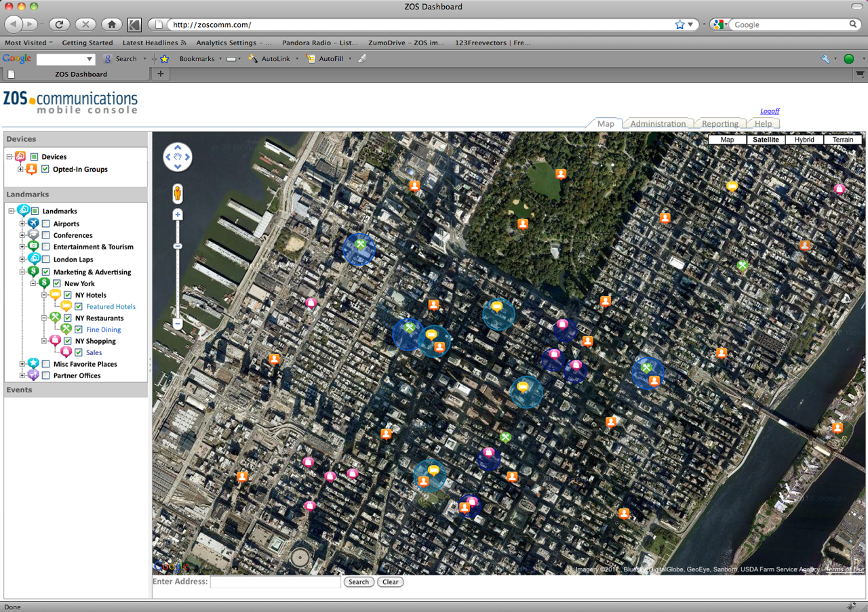Click the browser Home icon
The height and width of the screenshot is (612, 868).
coord(112,24)
